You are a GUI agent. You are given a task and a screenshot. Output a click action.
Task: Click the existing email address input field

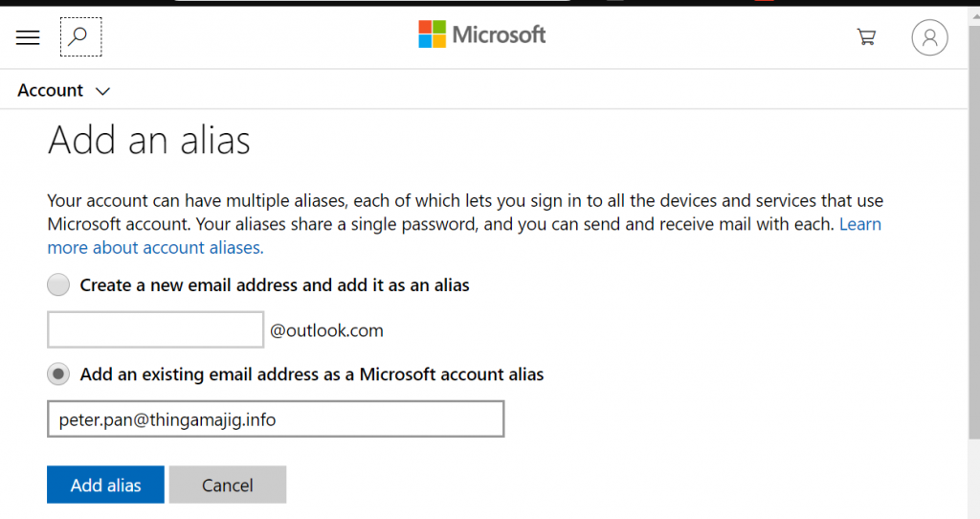pyautogui.click(x=276, y=419)
